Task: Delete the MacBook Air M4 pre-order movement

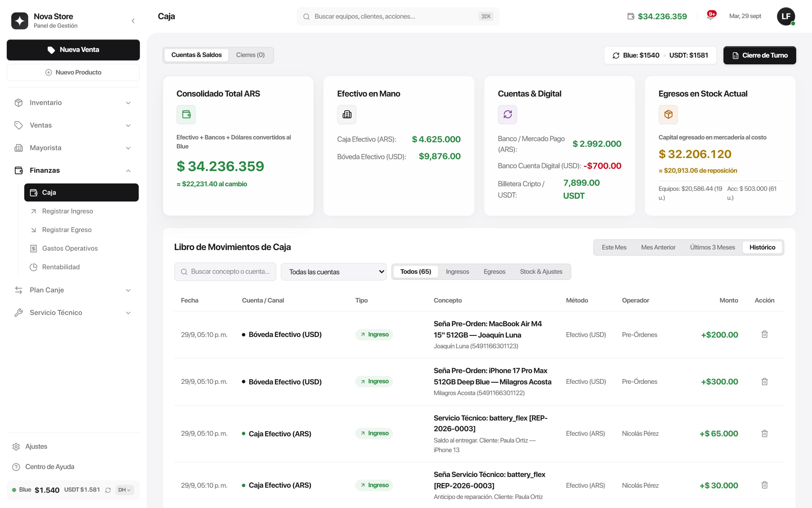Action: tap(764, 334)
